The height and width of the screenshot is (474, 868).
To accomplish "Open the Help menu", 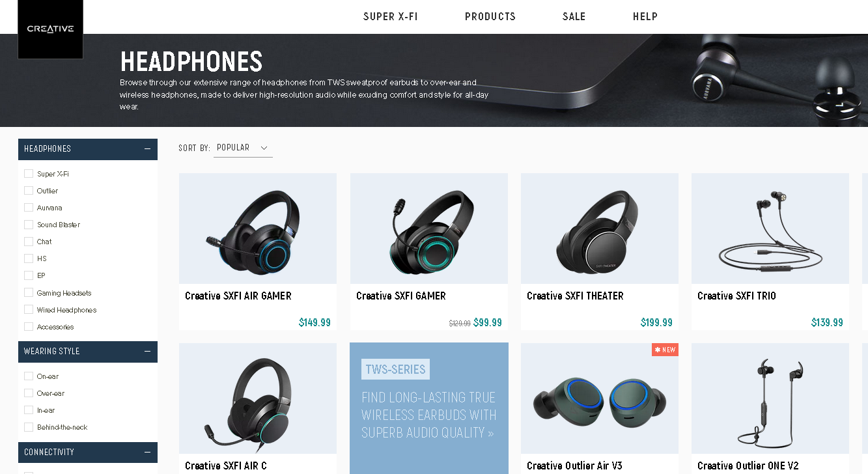I will pos(645,17).
